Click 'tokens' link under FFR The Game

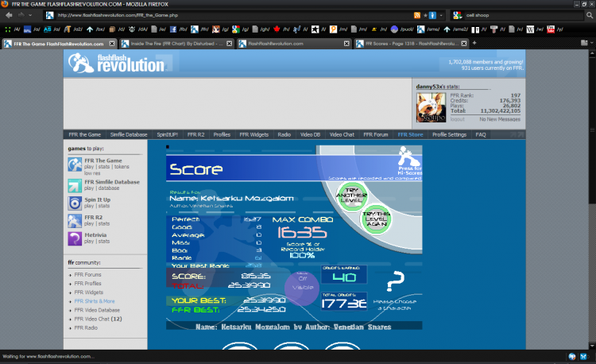122,167
